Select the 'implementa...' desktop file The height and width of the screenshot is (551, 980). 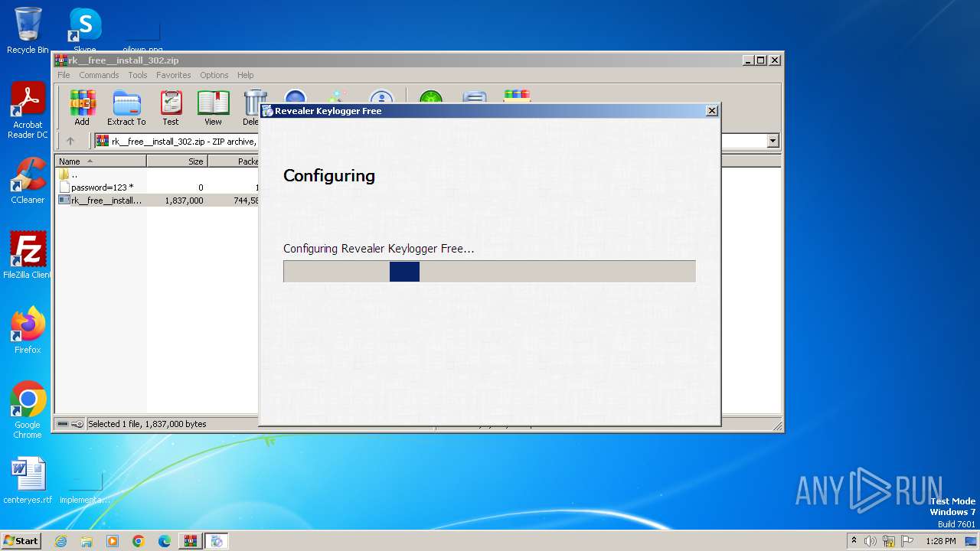point(85,488)
